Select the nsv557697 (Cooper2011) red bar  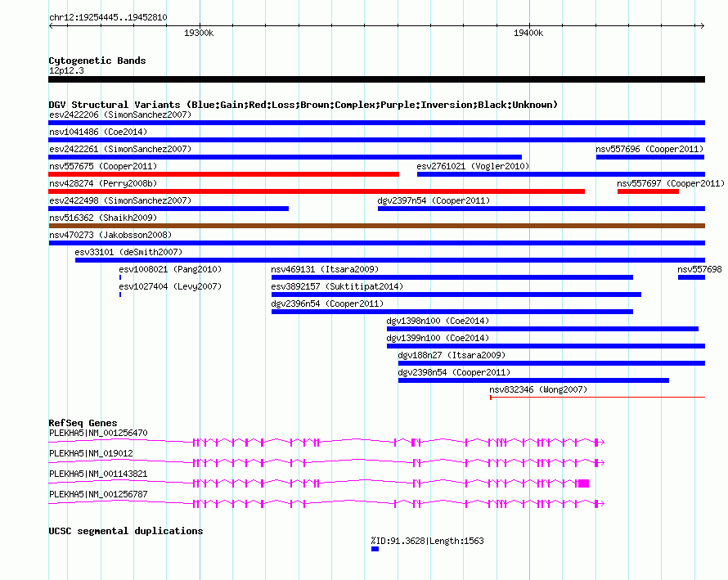tap(648, 191)
